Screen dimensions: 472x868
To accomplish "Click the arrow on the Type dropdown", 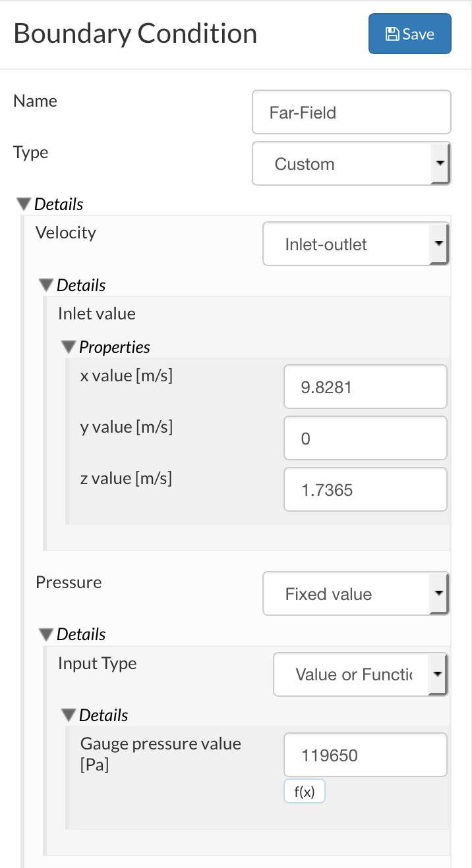I will click(440, 164).
